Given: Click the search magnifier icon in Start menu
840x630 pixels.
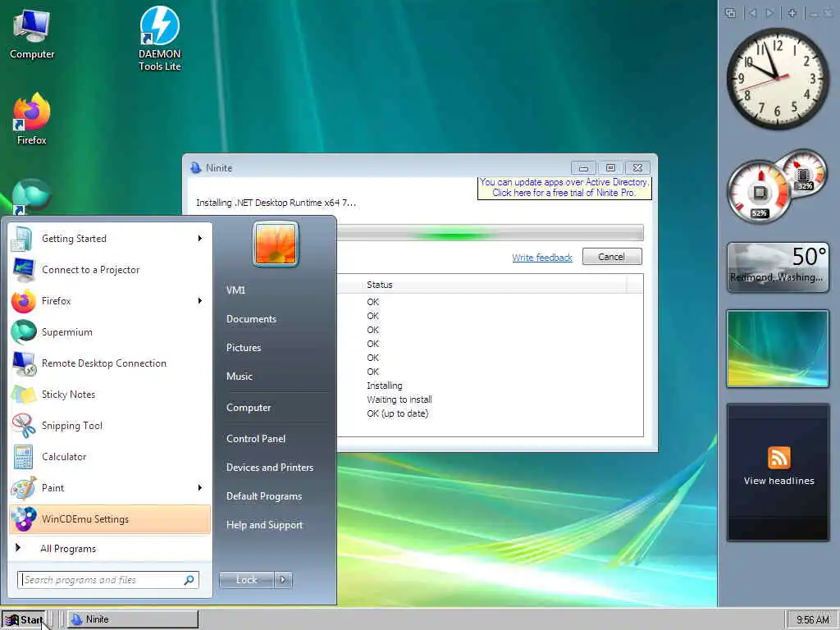Looking at the screenshot, I should pyautogui.click(x=189, y=580).
